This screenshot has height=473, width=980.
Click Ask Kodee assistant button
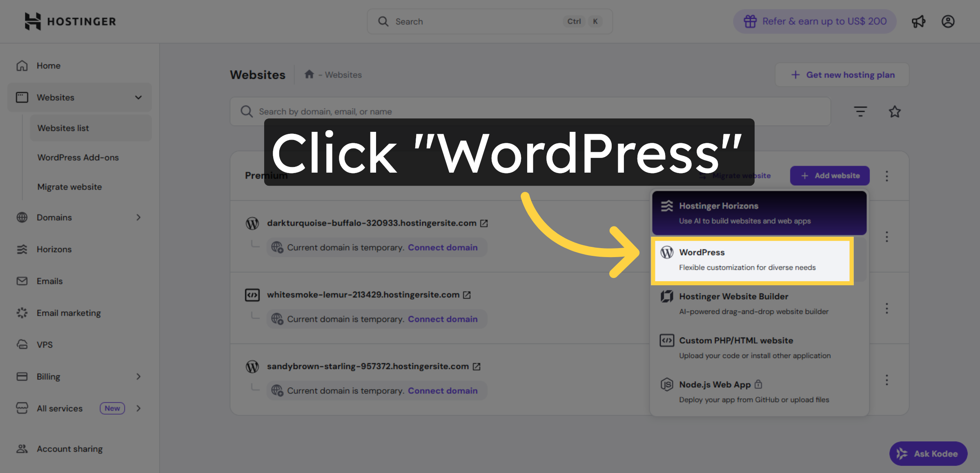pyautogui.click(x=928, y=453)
